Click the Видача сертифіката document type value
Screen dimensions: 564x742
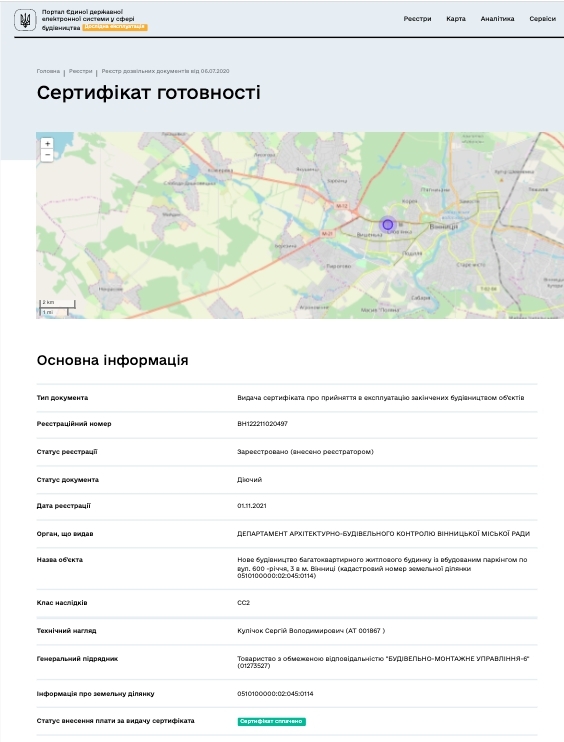380,398
